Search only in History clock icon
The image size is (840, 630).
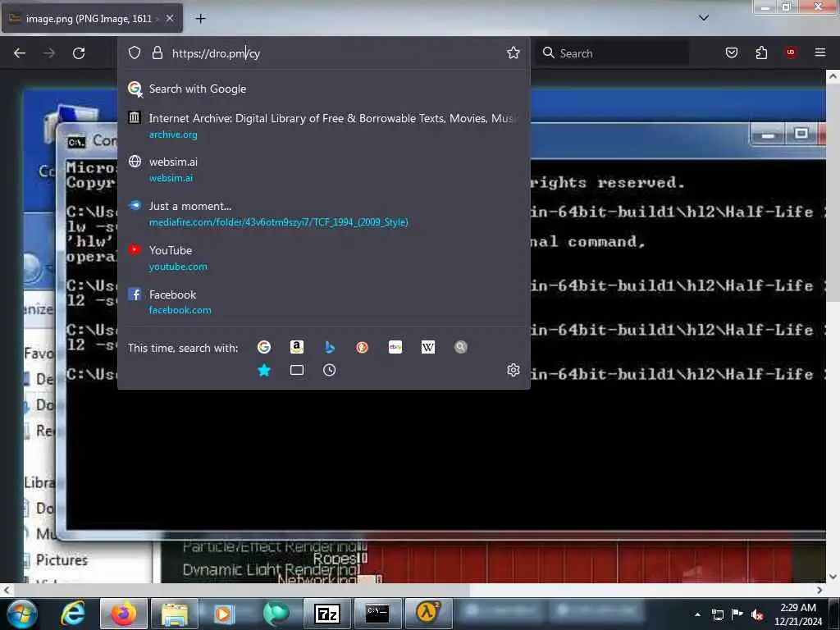tap(330, 370)
